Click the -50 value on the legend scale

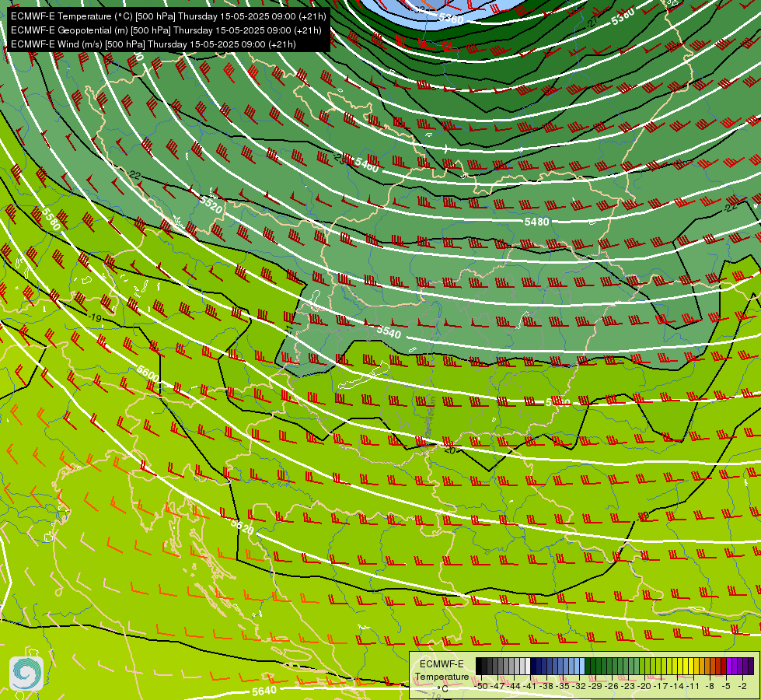click(x=481, y=687)
